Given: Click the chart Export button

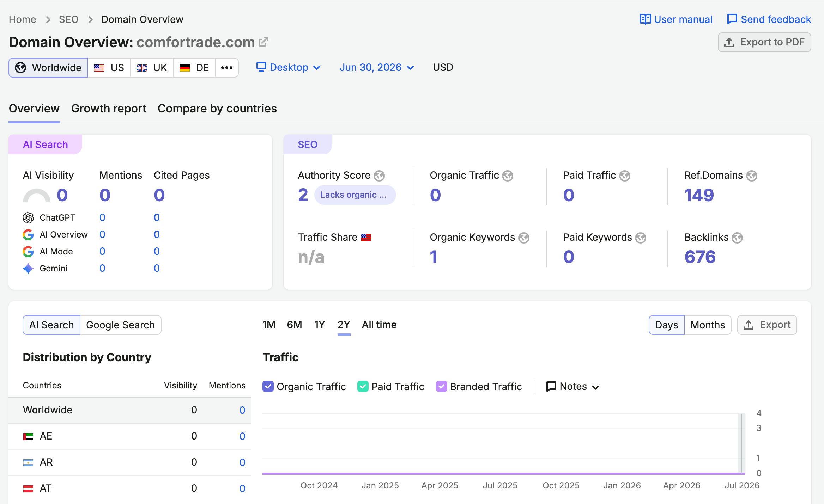Looking at the screenshot, I should pos(767,325).
